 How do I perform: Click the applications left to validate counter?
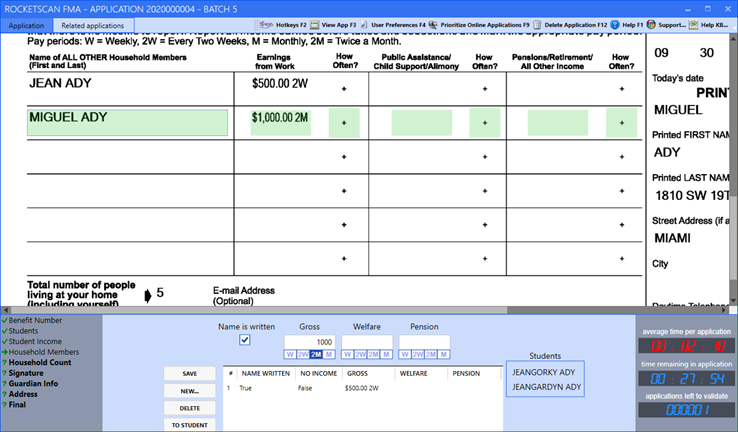[x=687, y=410]
